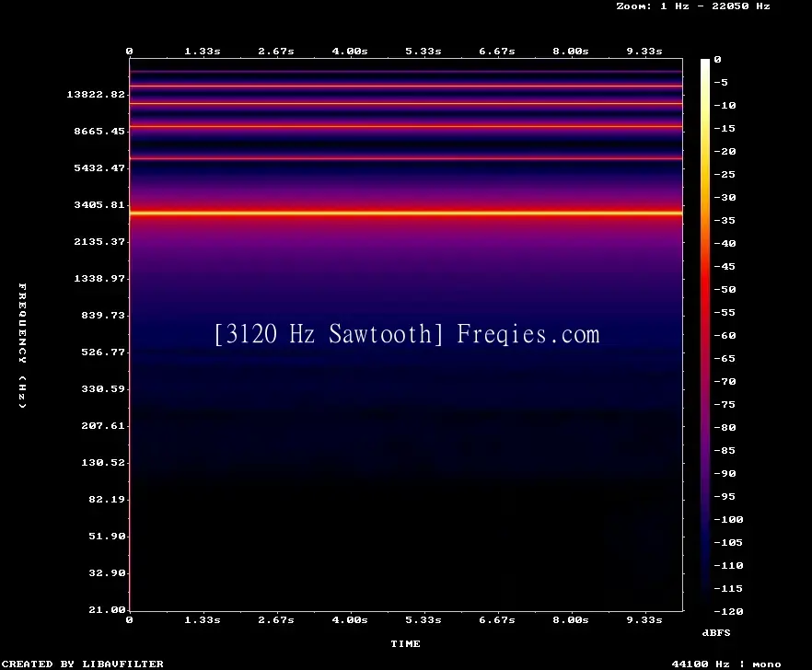Click the -50 dBFS level on color scale
Viewport: 812px width, 670px height.
pos(725,289)
